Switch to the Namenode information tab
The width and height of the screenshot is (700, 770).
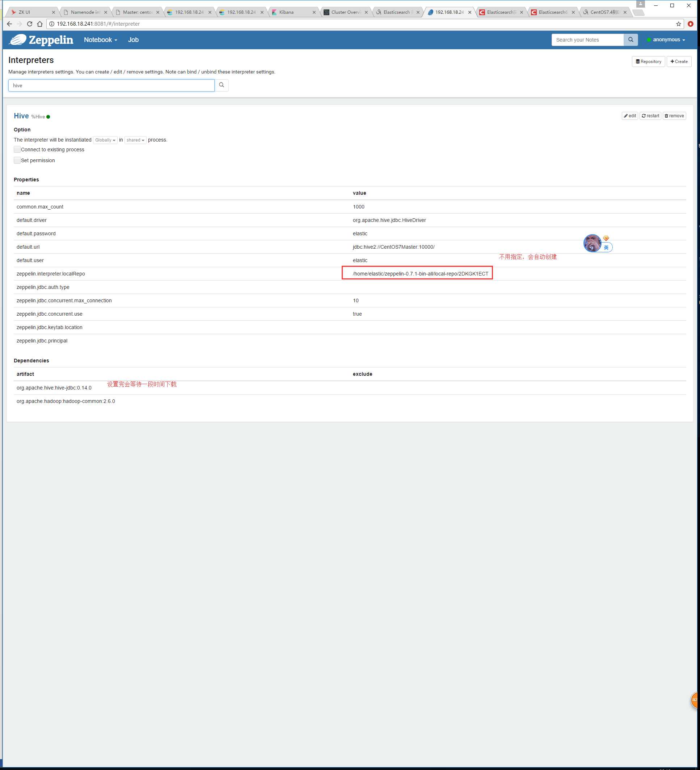click(x=85, y=12)
